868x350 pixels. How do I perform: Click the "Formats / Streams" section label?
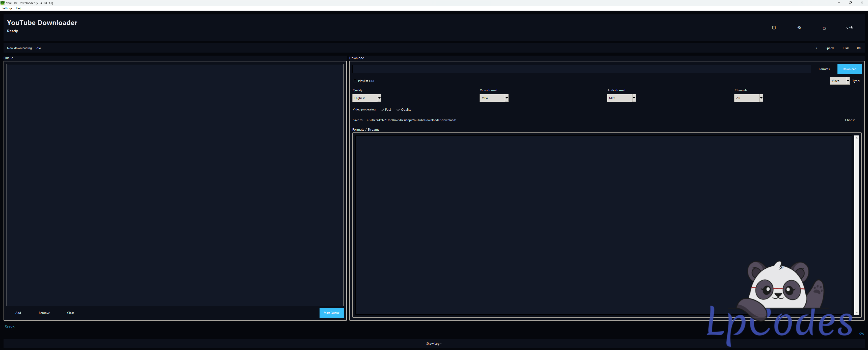point(365,129)
